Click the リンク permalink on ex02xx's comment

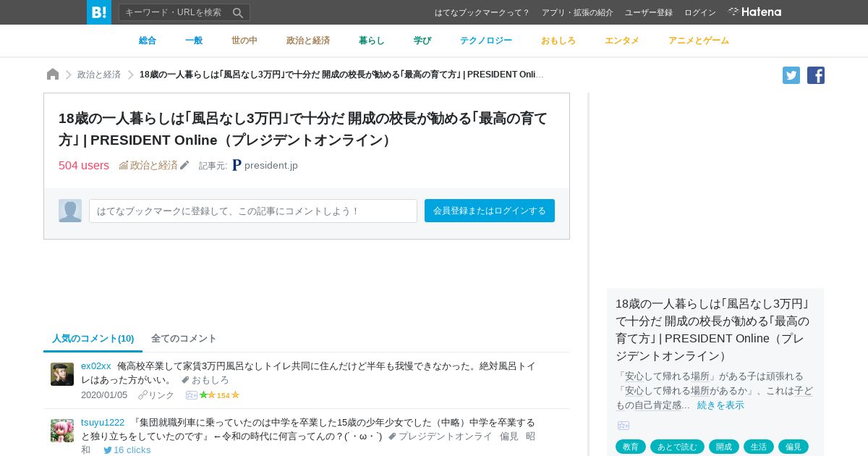(161, 395)
